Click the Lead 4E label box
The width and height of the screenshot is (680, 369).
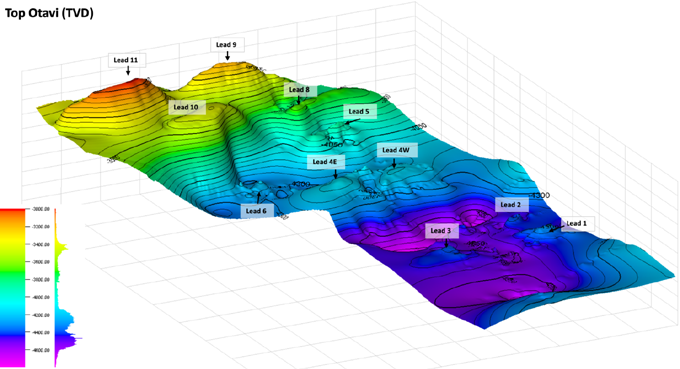pyautogui.click(x=326, y=162)
